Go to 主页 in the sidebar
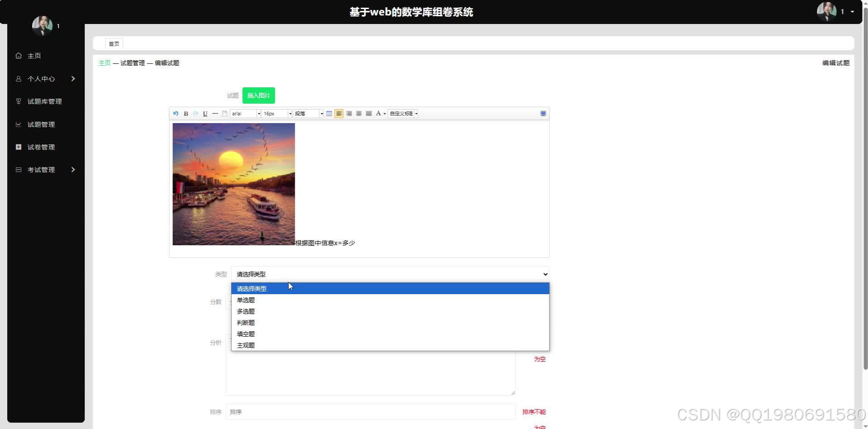This screenshot has width=868, height=429. pos(34,56)
